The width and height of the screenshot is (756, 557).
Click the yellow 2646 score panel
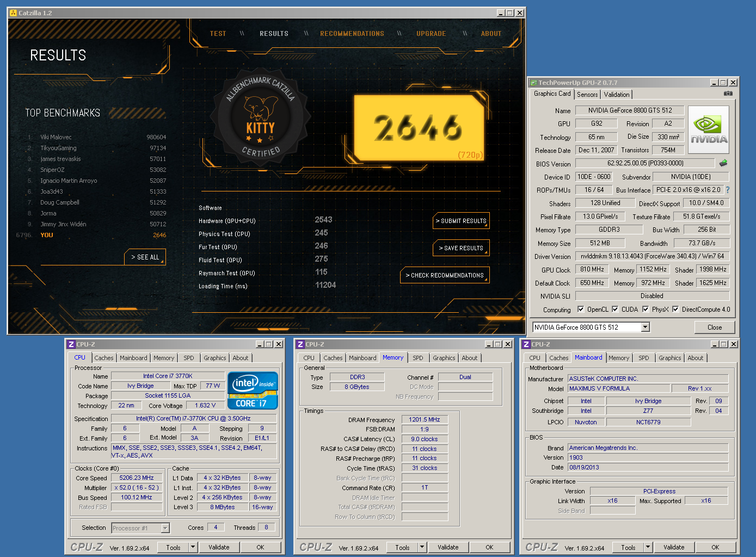[419, 128]
